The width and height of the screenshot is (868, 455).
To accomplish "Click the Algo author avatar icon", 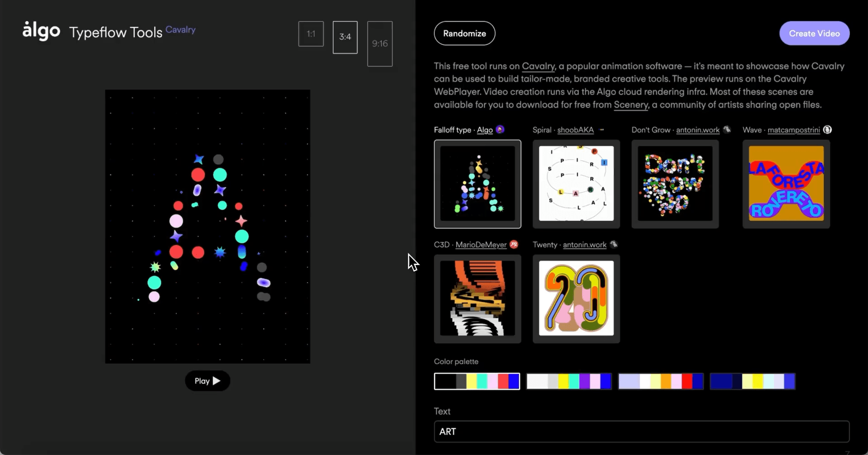I will (x=500, y=129).
